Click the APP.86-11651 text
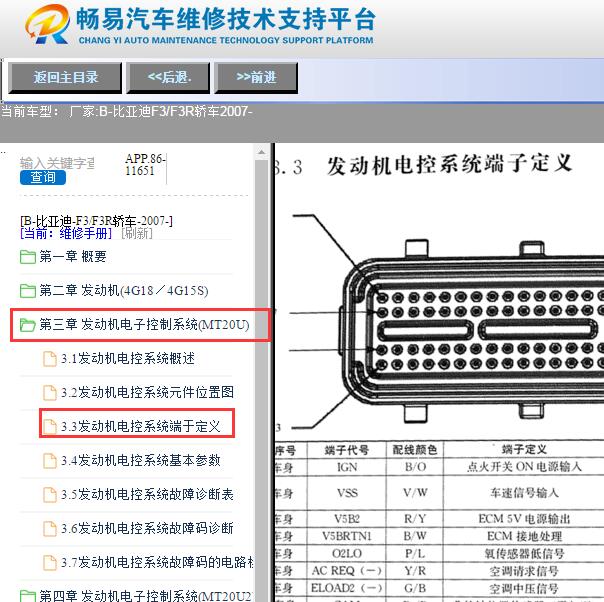Viewport: 604px width, 602px height. click(x=145, y=164)
